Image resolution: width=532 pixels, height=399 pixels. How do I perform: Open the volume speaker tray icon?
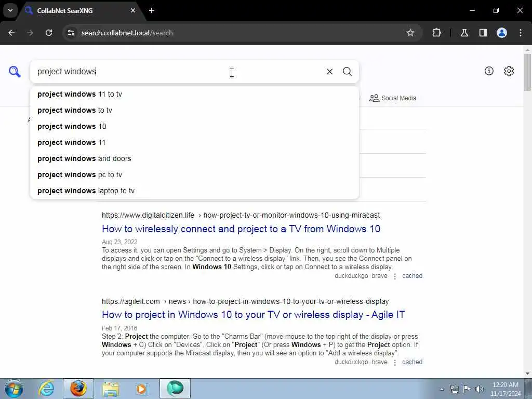[x=479, y=389]
